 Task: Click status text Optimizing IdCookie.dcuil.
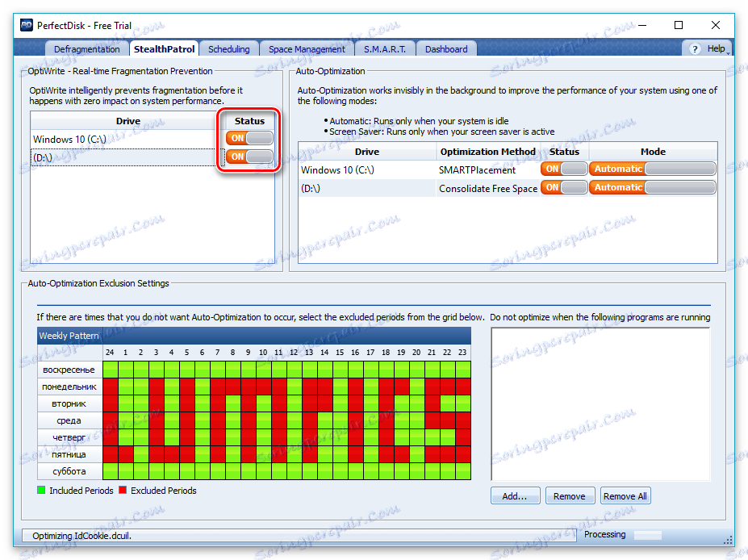(82, 536)
